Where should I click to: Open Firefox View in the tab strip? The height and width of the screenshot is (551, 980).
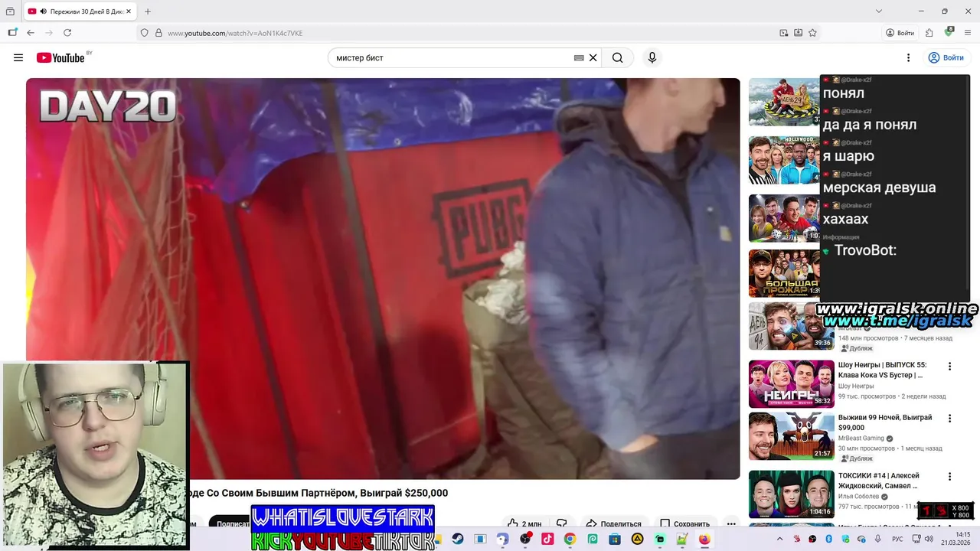click(10, 11)
